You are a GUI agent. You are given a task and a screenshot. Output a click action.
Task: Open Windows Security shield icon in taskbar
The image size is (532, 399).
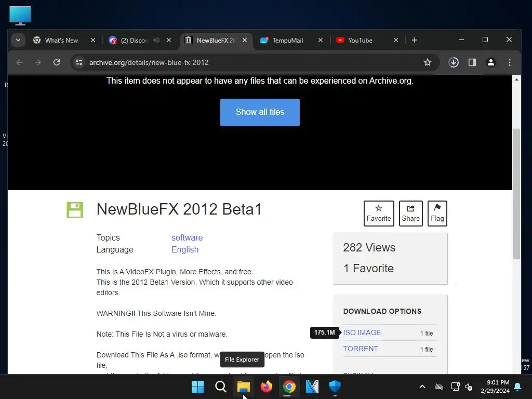click(x=335, y=387)
